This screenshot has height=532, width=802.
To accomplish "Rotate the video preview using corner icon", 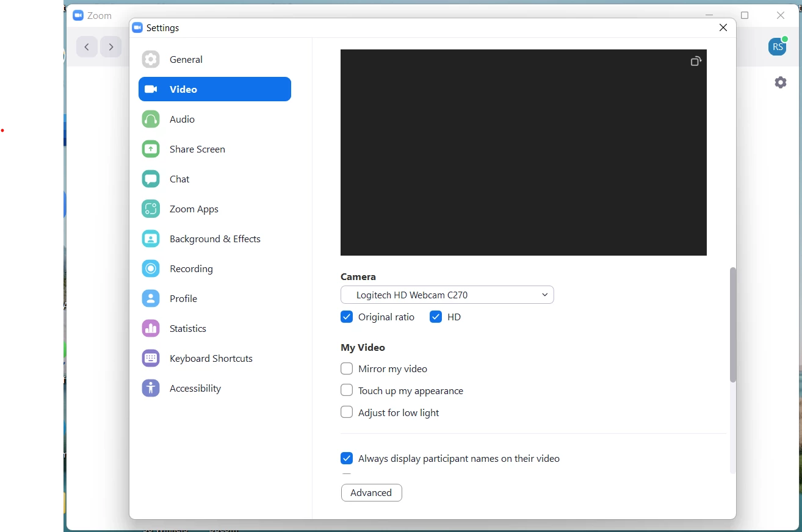I will coord(696,61).
